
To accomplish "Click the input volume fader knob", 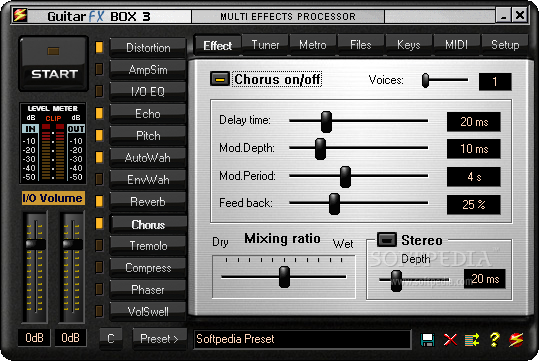I will pos(35,244).
